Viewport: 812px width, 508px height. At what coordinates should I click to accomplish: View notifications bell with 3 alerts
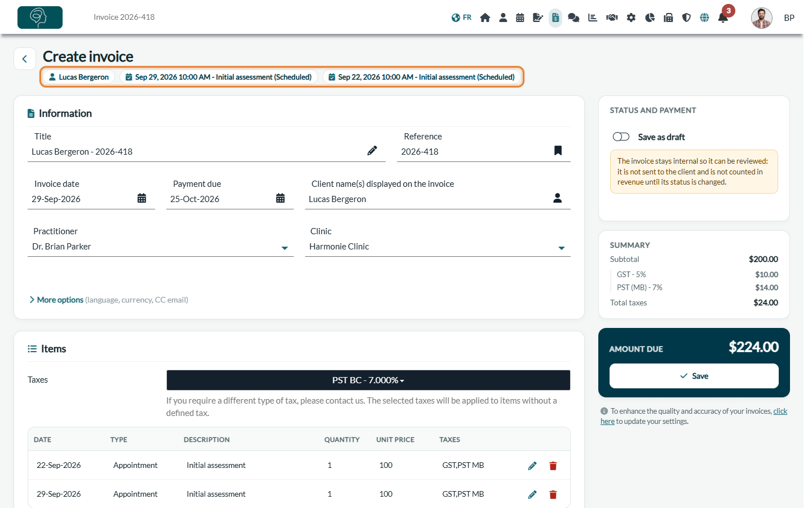723,17
